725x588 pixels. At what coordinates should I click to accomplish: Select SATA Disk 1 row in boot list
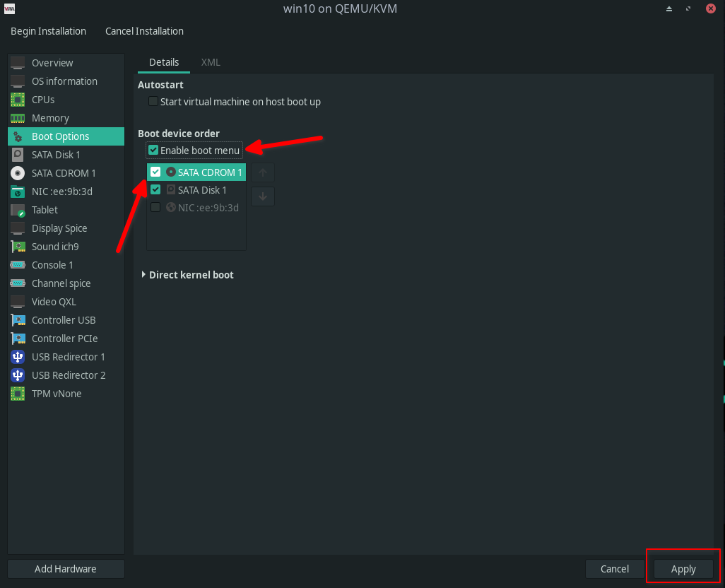(x=196, y=190)
